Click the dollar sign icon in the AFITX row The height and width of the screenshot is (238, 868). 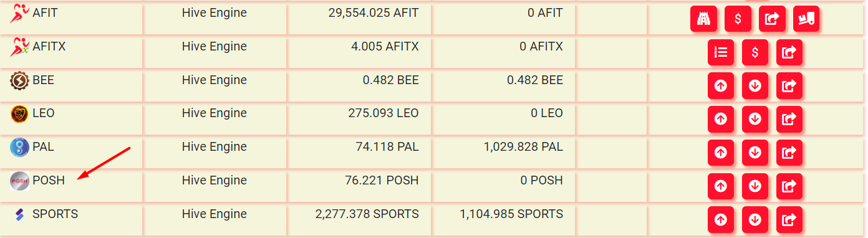pyautogui.click(x=755, y=52)
